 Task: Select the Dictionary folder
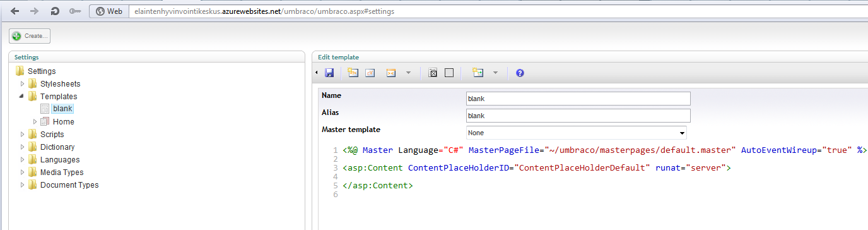click(57, 147)
